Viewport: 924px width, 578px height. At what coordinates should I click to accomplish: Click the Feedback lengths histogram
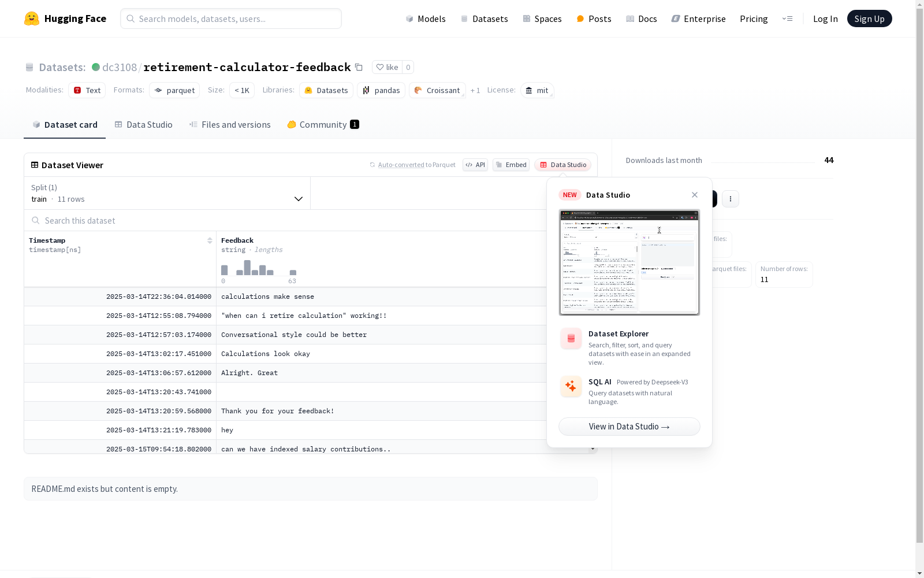[x=259, y=268]
